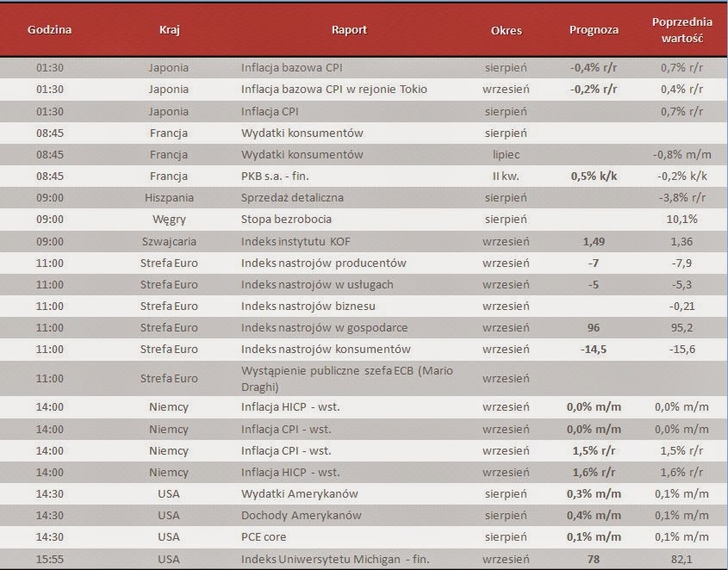
Task: Select the 0,1% m/m forecast for PCE core
Action: click(594, 537)
